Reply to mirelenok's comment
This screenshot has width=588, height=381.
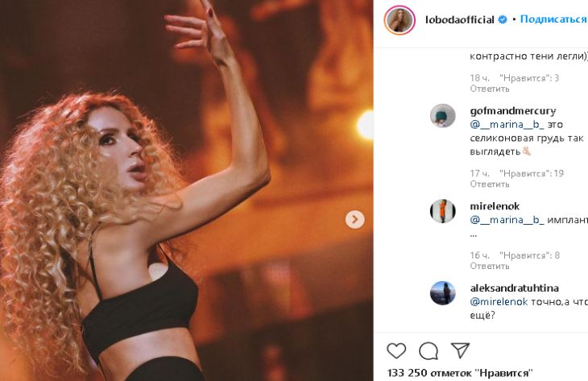click(490, 267)
